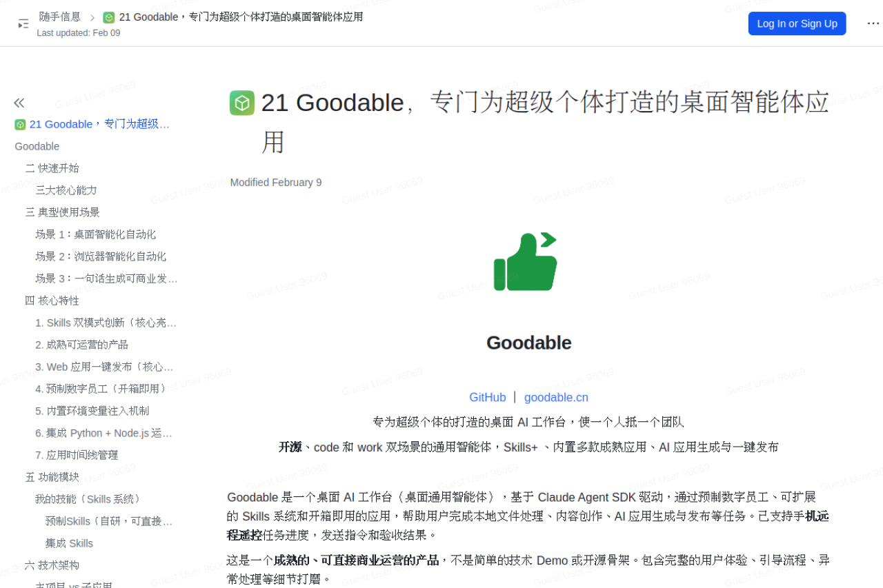Open 预制Skills（自研，可直接… outline item
This screenshot has height=588, width=883.
point(109,521)
